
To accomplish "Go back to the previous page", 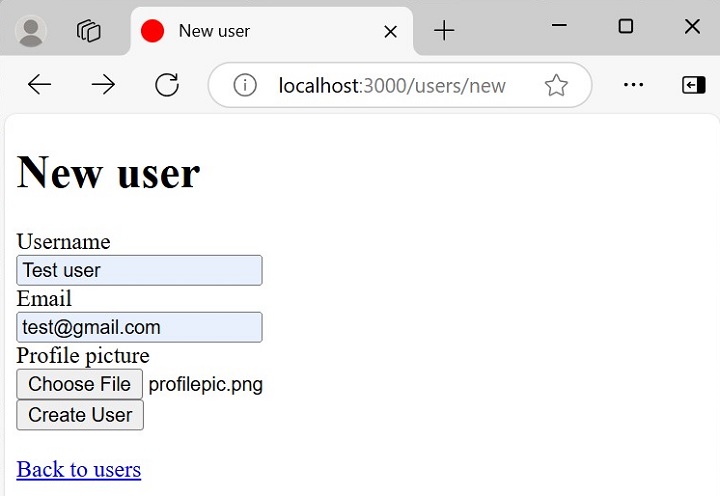I will tap(39, 85).
